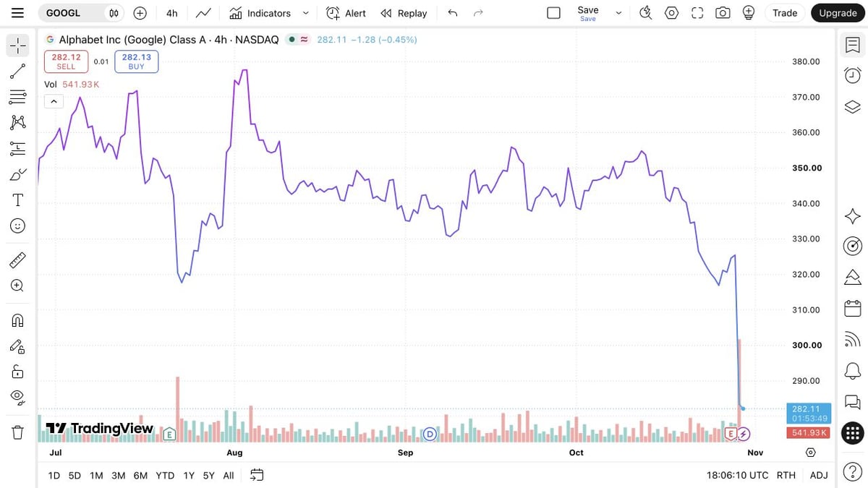Open the Indicators dialog
This screenshot has width=868, height=488.
260,13
